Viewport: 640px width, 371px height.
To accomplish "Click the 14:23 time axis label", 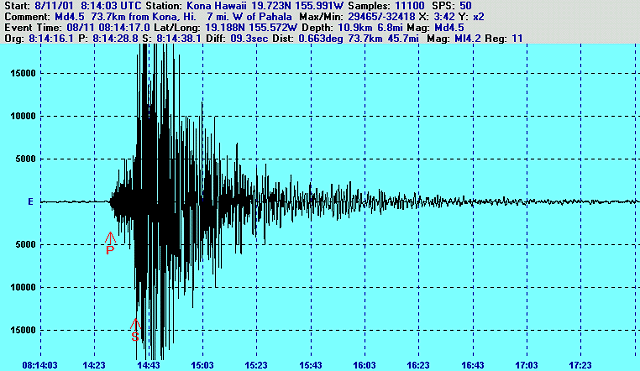I will [x=94, y=365].
